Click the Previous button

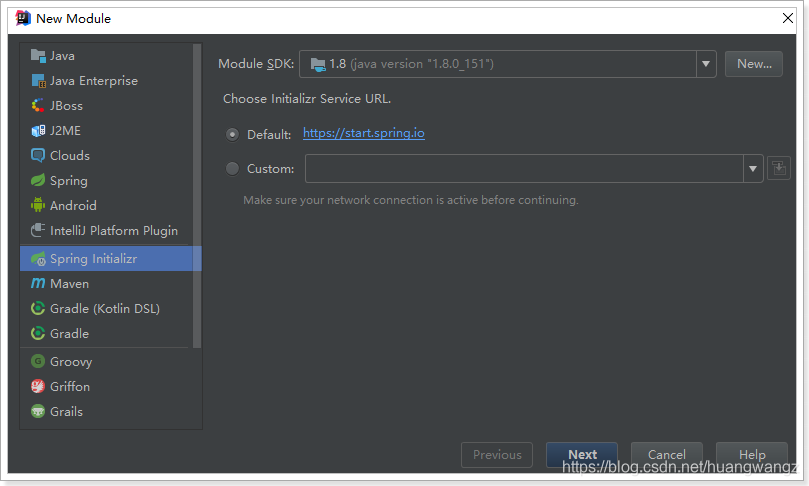(497, 455)
